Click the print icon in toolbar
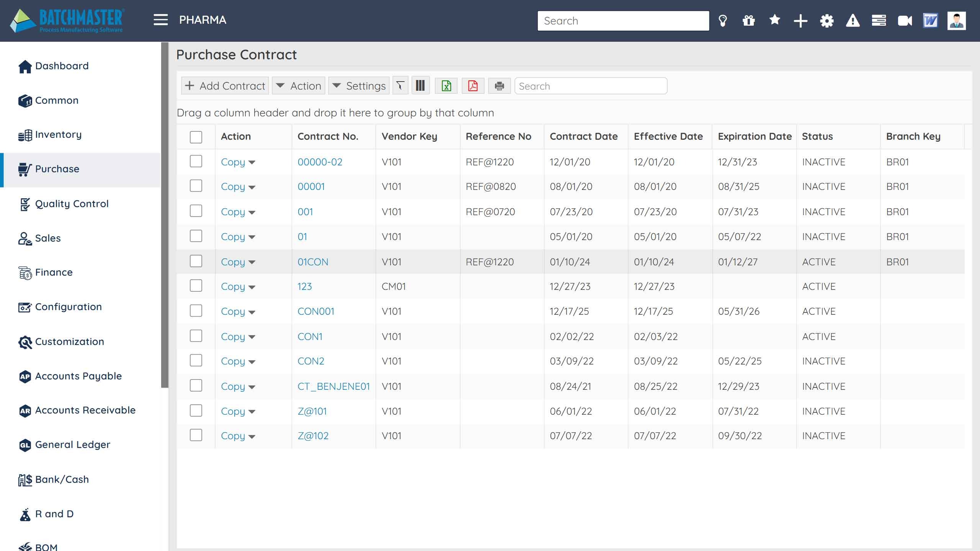The height and width of the screenshot is (551, 980). 499,86
